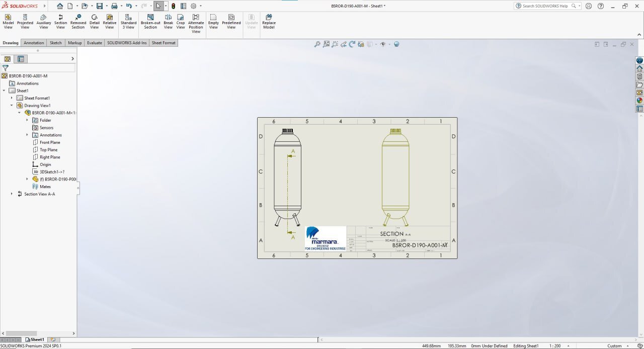Collapse the Drawing View1 tree node
644x349 pixels.
click(12, 106)
